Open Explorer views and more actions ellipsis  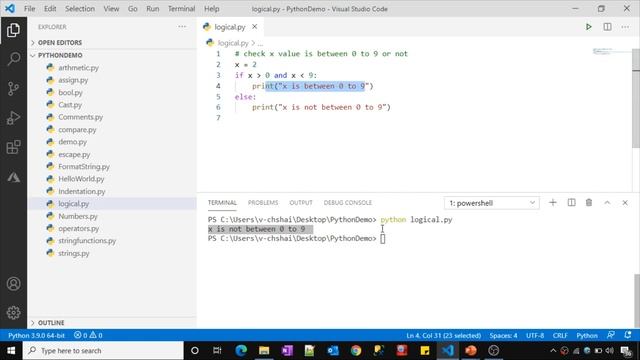(182, 27)
